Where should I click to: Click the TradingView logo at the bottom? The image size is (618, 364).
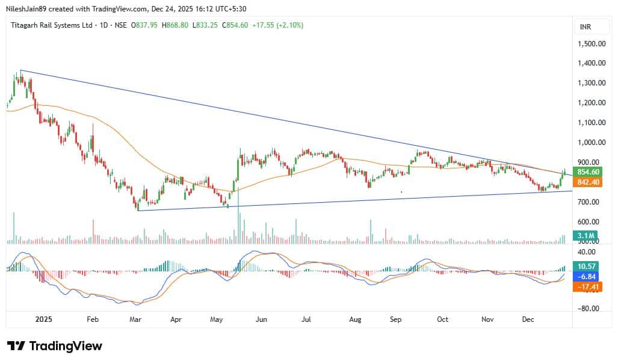point(55,347)
